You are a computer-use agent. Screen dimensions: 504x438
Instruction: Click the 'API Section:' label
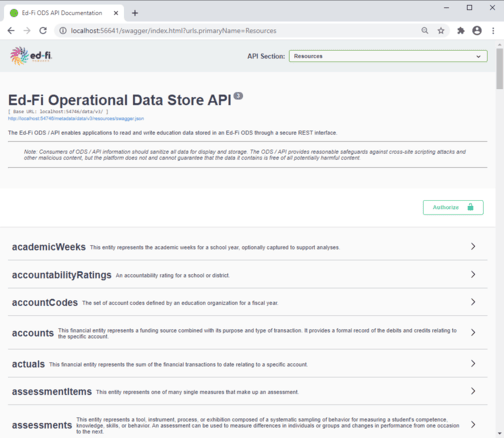(x=266, y=56)
